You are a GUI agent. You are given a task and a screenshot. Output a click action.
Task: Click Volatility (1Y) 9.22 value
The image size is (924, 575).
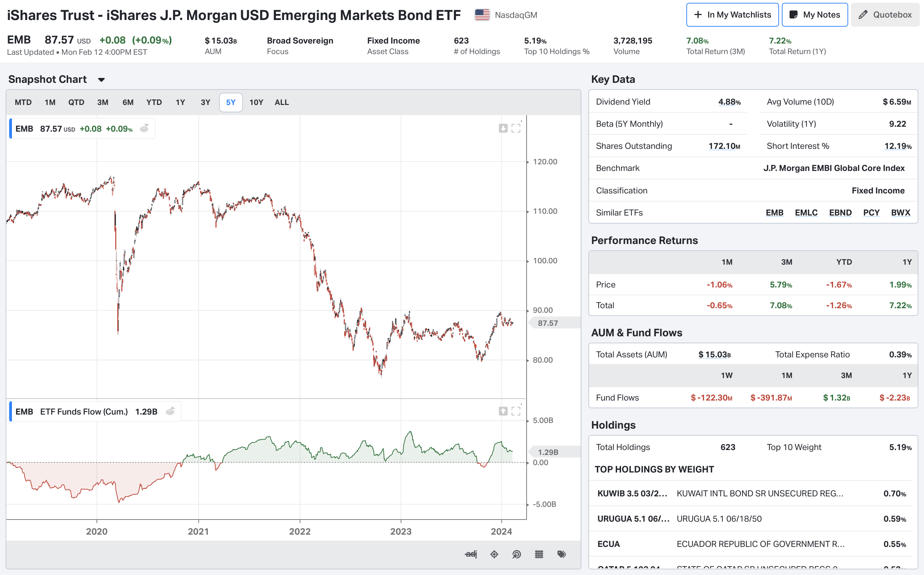tap(897, 124)
